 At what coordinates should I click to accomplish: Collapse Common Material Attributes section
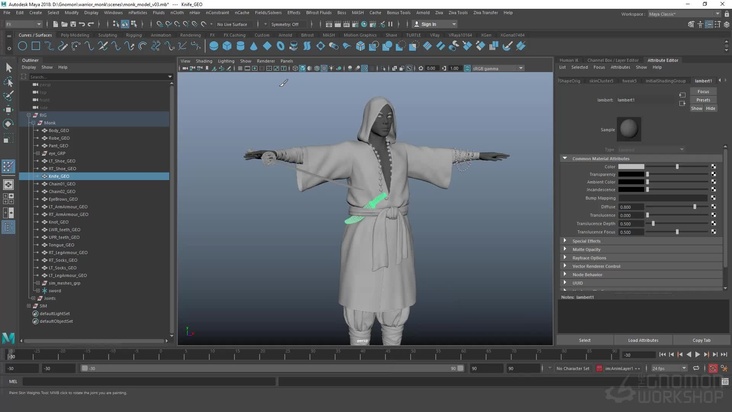pos(565,158)
